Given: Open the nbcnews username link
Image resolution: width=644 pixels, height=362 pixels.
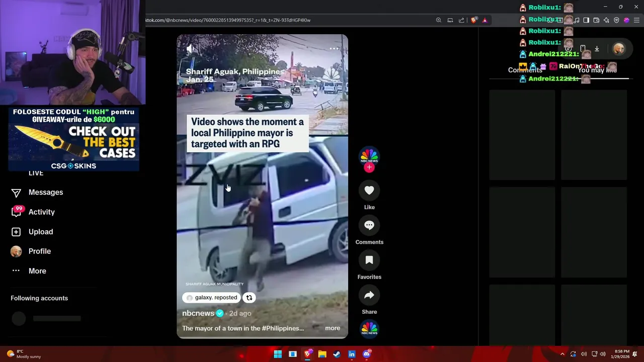Looking at the screenshot, I should (198, 313).
